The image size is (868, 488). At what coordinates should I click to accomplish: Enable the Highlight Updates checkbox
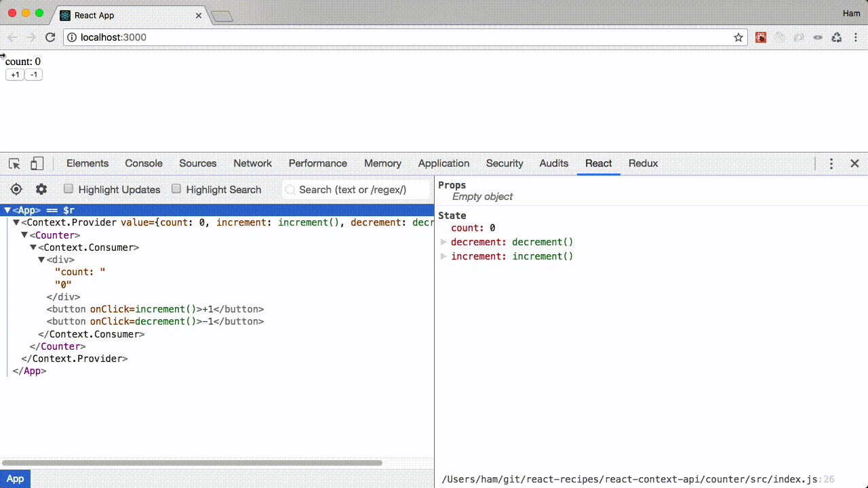68,189
